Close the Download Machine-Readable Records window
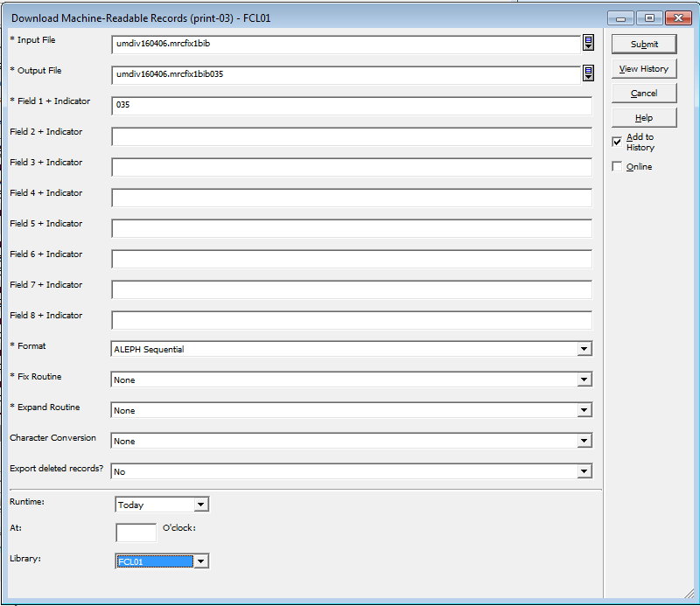The height and width of the screenshot is (606, 700). click(x=677, y=17)
